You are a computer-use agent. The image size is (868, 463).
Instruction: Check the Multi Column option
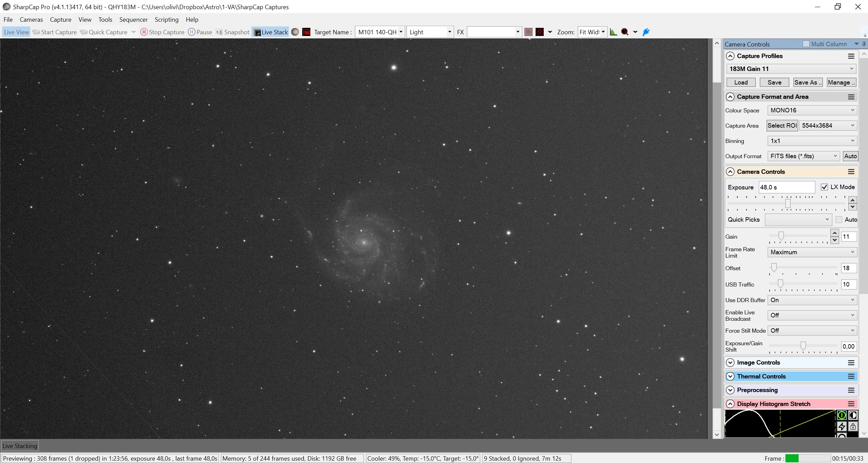pos(806,44)
